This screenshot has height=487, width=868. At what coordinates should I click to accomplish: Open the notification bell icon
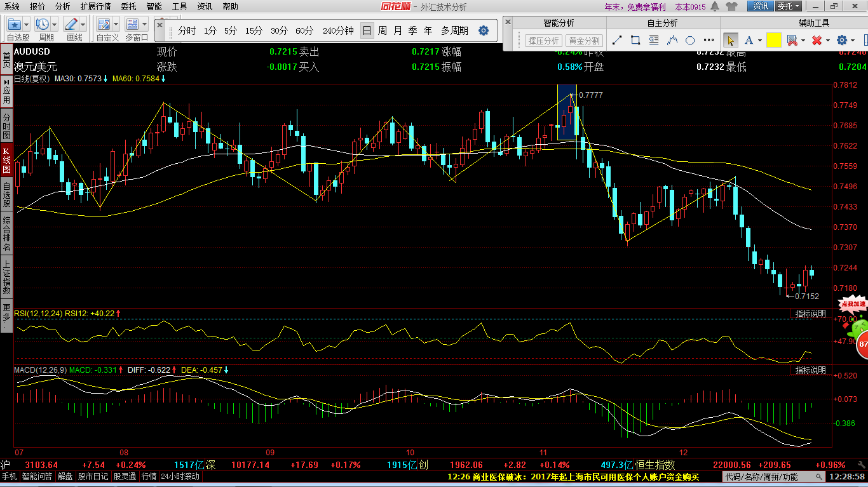pyautogui.click(x=715, y=6)
